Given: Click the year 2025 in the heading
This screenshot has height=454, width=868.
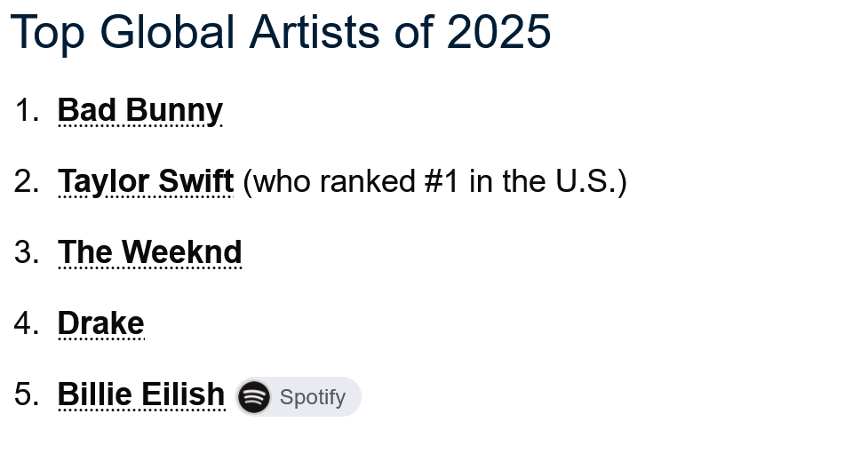Looking at the screenshot, I should click(498, 32).
